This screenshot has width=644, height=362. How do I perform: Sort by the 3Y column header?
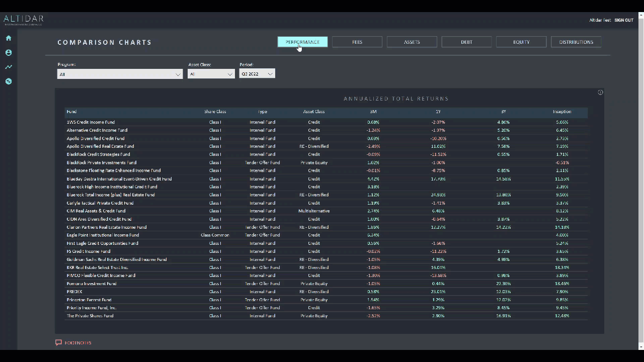coord(503,112)
